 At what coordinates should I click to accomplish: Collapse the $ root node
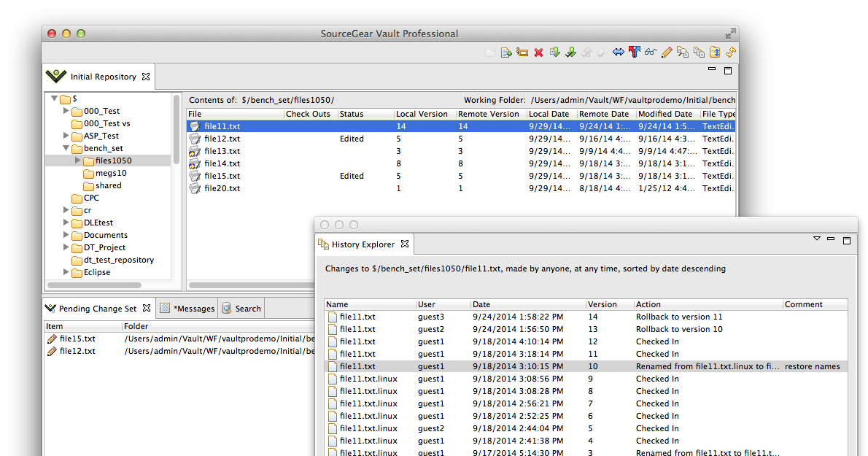54,98
